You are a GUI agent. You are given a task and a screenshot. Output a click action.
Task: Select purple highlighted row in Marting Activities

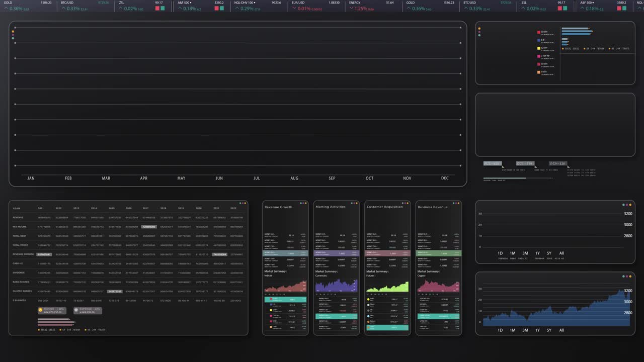tap(337, 253)
